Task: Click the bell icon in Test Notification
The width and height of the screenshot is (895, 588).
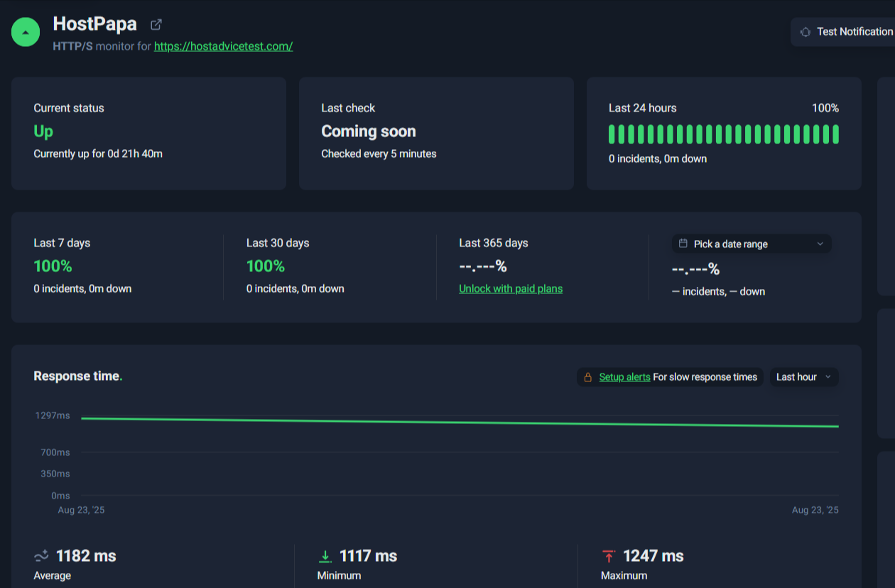Action: point(805,32)
